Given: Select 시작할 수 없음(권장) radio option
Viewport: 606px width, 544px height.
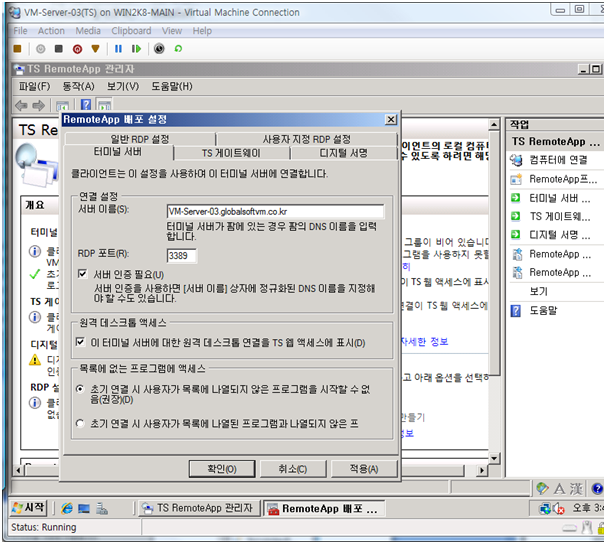Looking at the screenshot, I should click(80, 389).
